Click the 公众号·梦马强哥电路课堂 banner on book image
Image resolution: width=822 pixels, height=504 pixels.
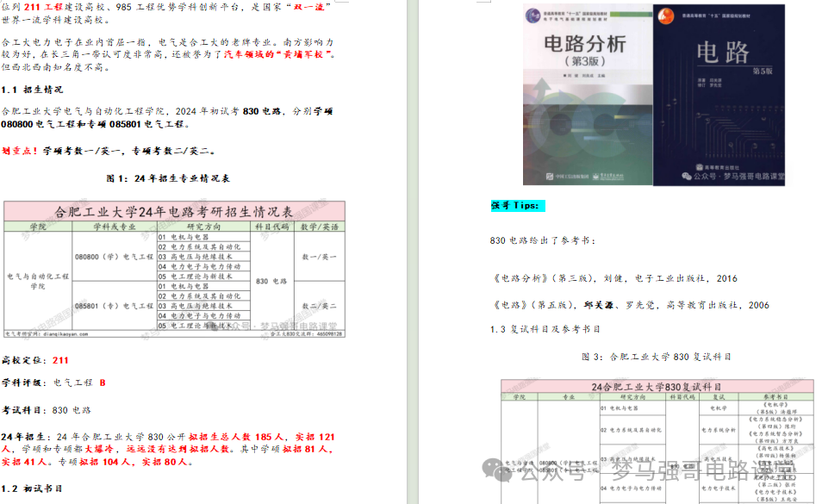point(737,177)
